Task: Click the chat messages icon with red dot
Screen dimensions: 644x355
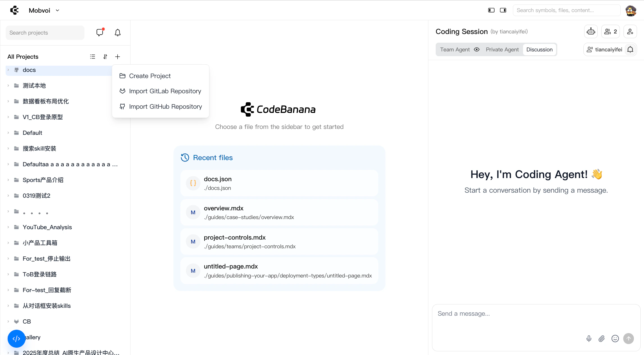Action: click(100, 33)
